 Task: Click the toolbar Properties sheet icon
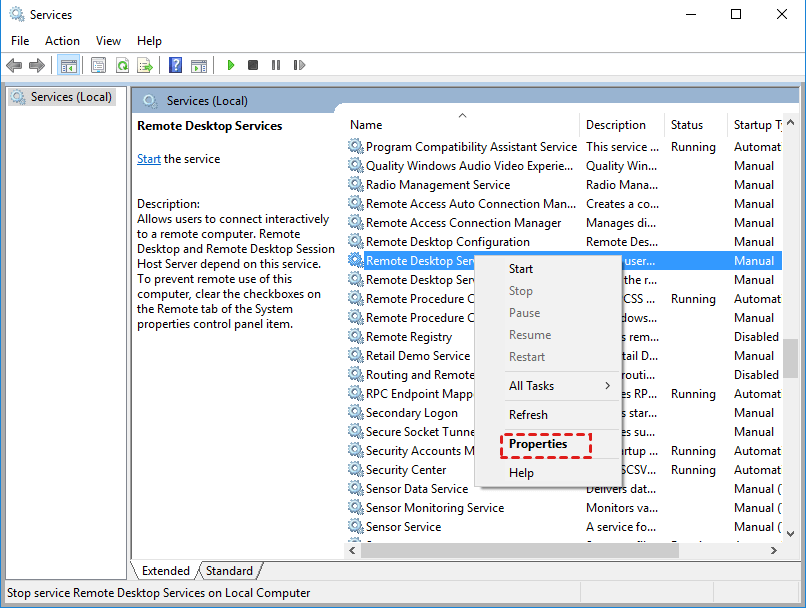point(98,65)
